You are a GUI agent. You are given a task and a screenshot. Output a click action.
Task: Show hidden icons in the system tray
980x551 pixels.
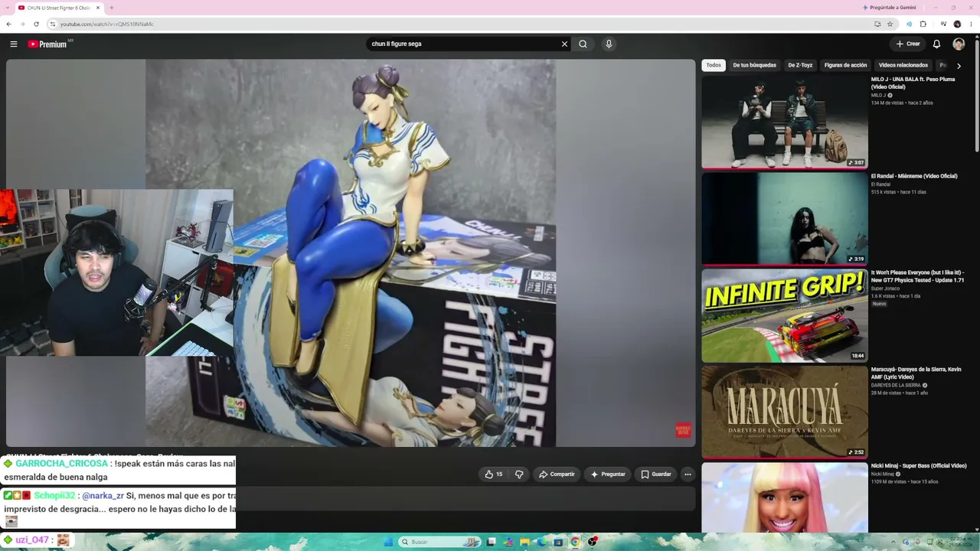(x=893, y=542)
